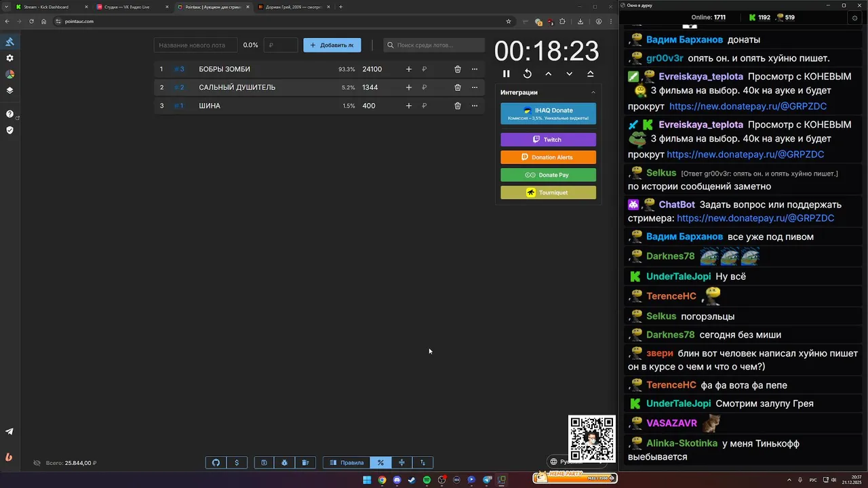Connect Tourniquet integration
This screenshot has width=868, height=488.
[x=548, y=192]
